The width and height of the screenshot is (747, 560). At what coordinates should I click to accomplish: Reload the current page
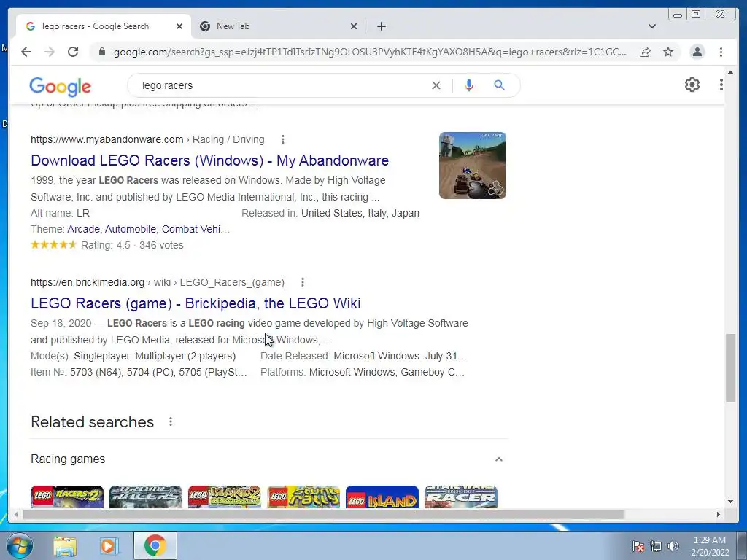point(73,52)
